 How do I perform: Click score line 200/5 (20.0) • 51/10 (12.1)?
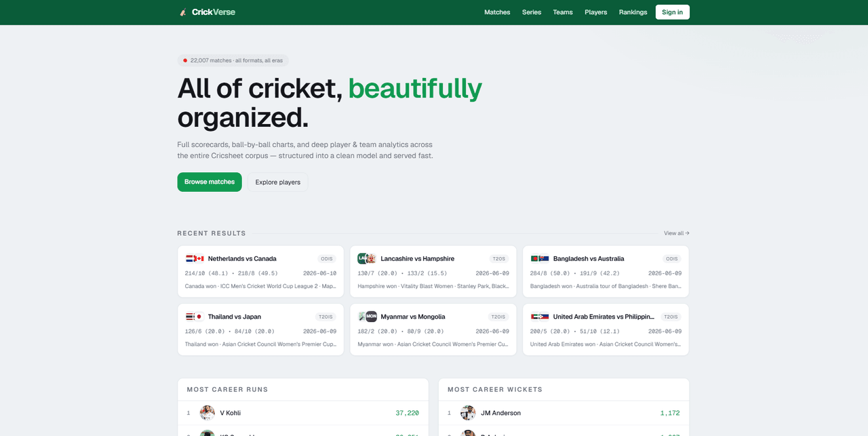pos(575,332)
